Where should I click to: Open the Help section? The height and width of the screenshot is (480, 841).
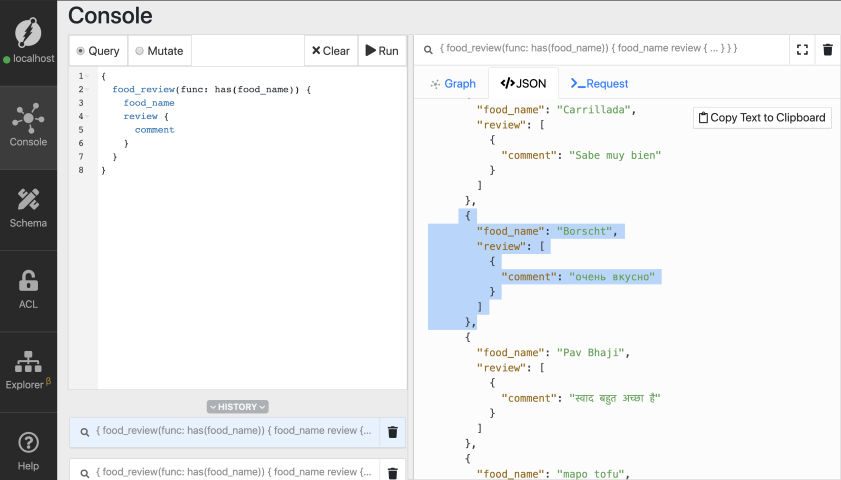(28, 450)
